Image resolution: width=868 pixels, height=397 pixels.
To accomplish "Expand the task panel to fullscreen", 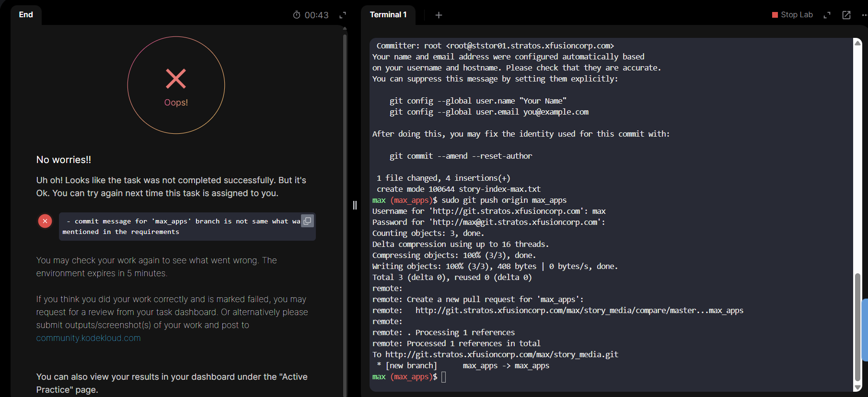I will 343,15.
